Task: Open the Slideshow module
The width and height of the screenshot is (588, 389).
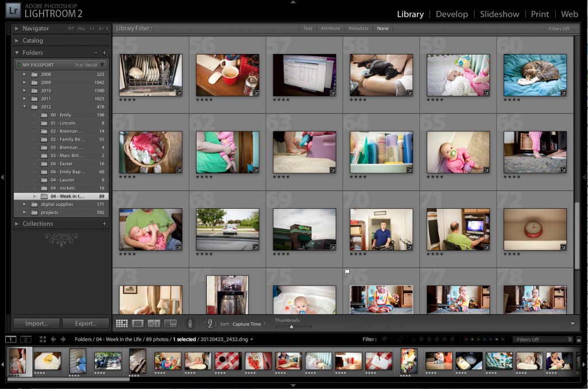Action: click(x=500, y=14)
